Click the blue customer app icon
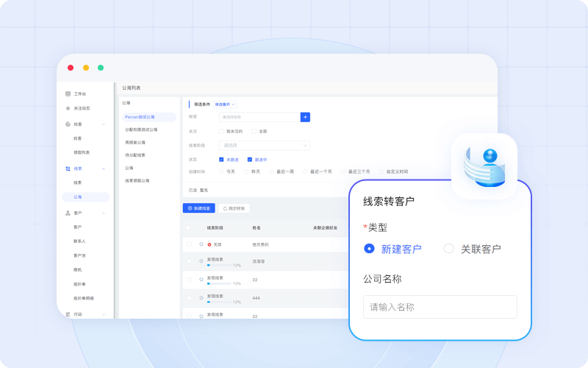588x368 pixels. 484,166
